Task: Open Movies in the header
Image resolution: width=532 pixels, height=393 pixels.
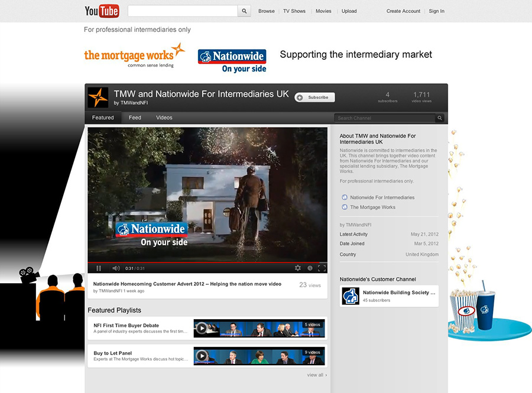Action: point(323,11)
